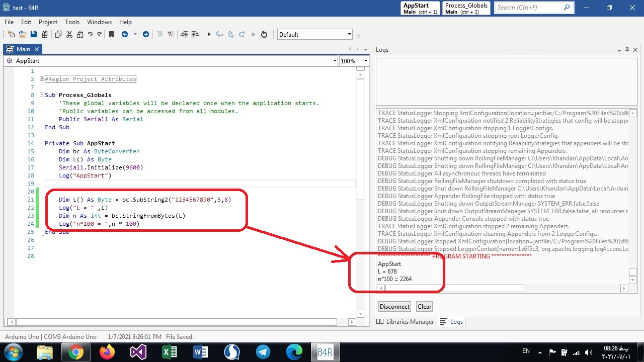Open Excel from the taskbar
644x362 pixels.
[170, 352]
